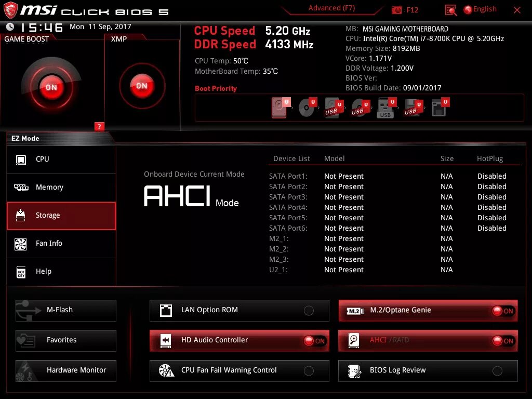Screen dimensions: 532x399
Task: Click the Mon 11 Sep, 2017 date
Action: (x=100, y=27)
